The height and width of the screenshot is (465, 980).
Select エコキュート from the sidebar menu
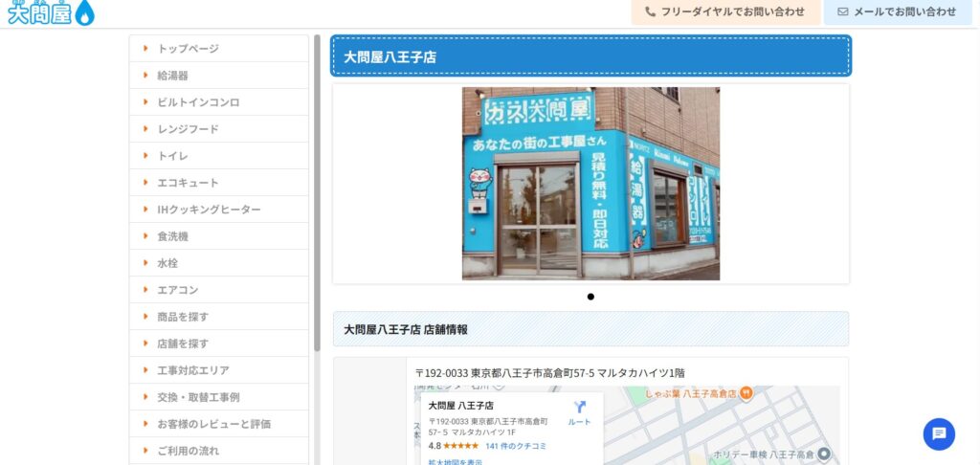point(188,182)
